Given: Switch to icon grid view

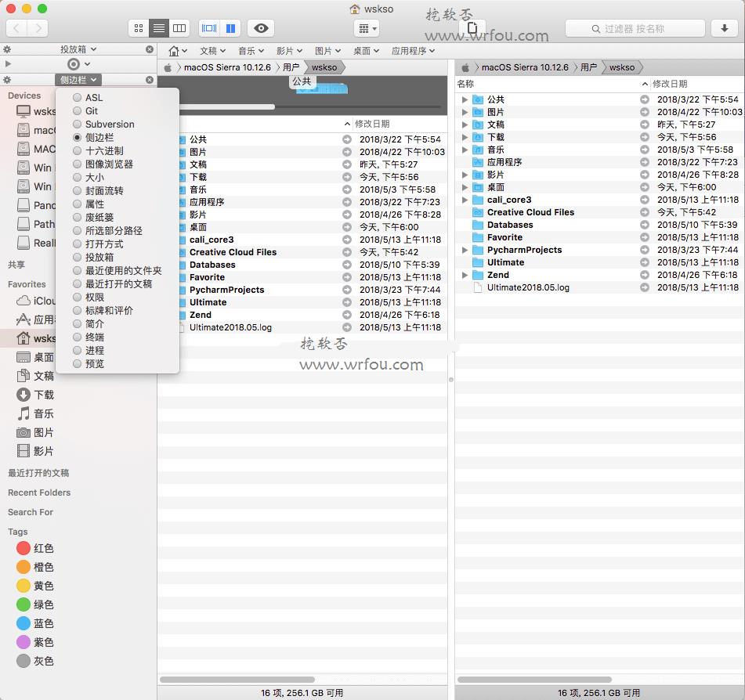Looking at the screenshot, I should 139,28.
